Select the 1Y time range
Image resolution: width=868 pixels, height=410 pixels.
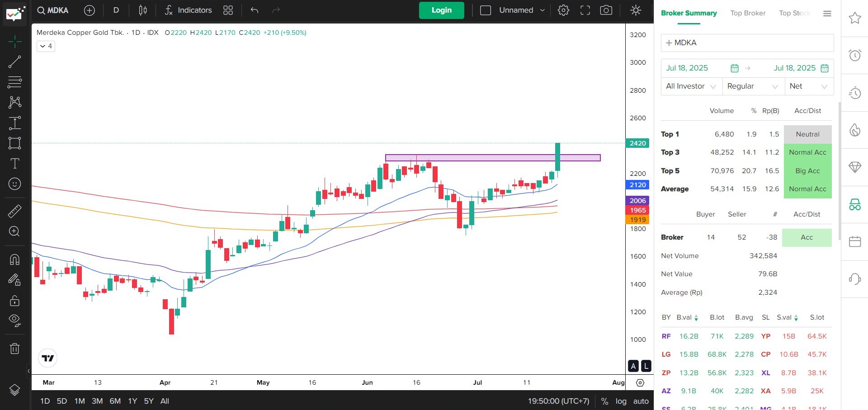[x=132, y=401]
